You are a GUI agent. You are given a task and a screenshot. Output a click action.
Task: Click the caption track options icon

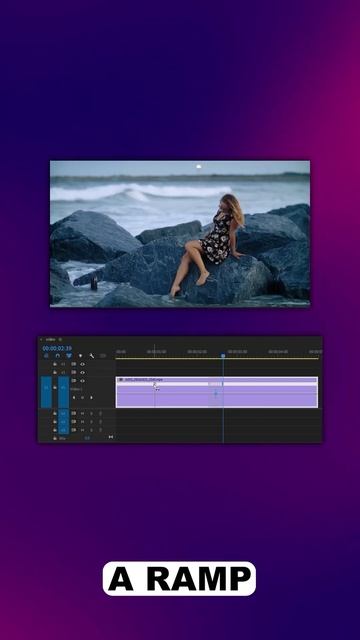102,356
